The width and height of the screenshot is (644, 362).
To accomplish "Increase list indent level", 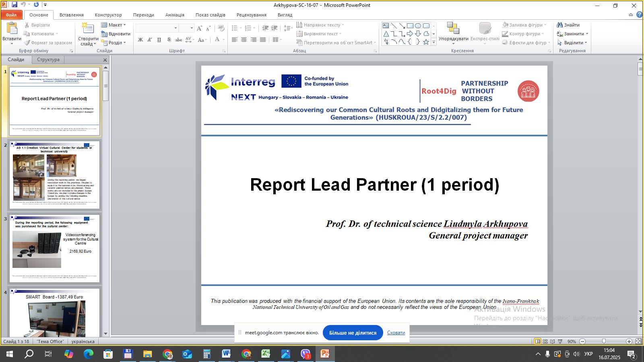I will pyautogui.click(x=274, y=28).
